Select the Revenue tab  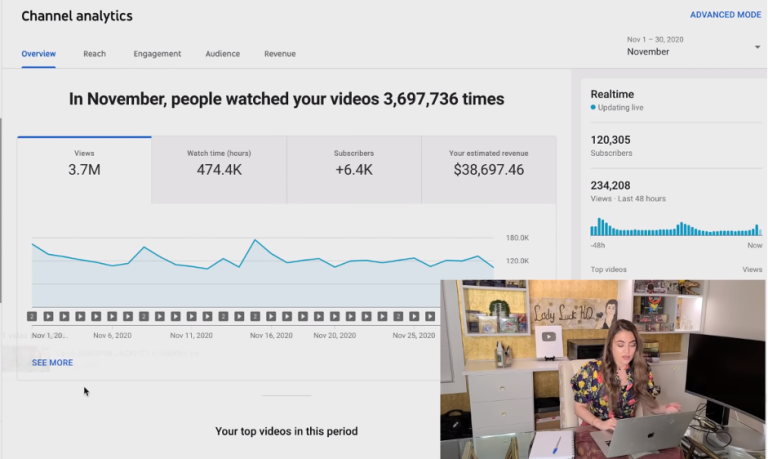(x=280, y=54)
